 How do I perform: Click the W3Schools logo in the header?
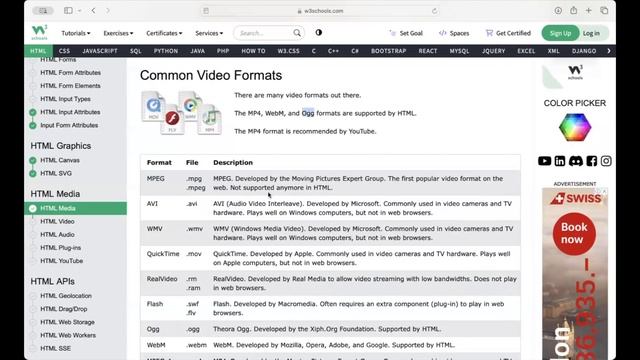tap(40, 32)
